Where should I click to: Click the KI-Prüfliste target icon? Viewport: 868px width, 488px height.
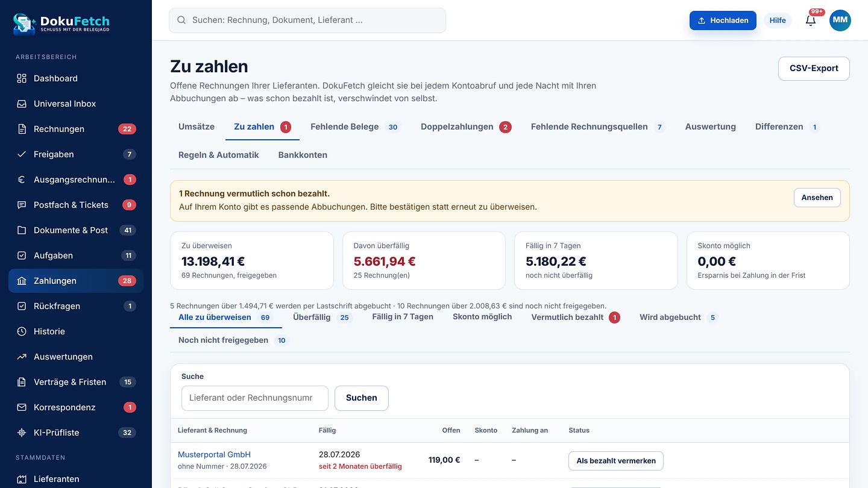(x=22, y=433)
